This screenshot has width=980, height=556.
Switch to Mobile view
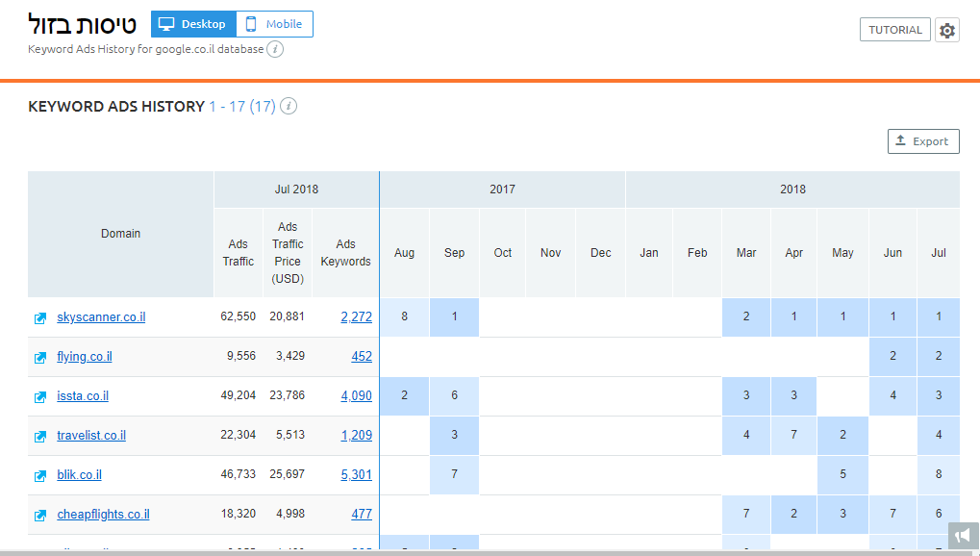click(x=274, y=24)
